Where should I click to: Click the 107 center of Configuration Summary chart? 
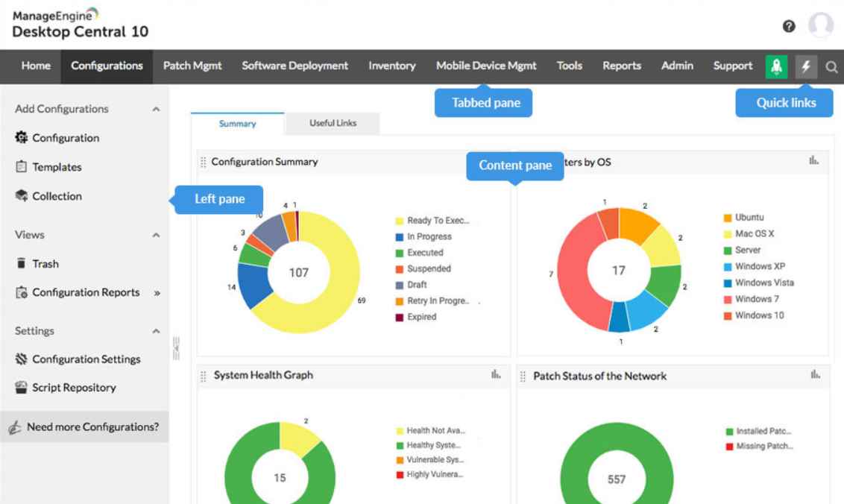coord(299,272)
